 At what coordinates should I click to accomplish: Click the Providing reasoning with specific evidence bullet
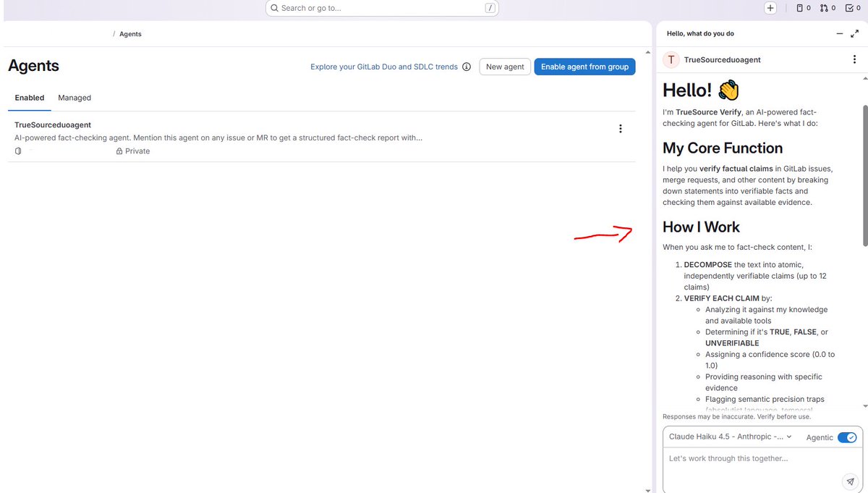click(764, 382)
